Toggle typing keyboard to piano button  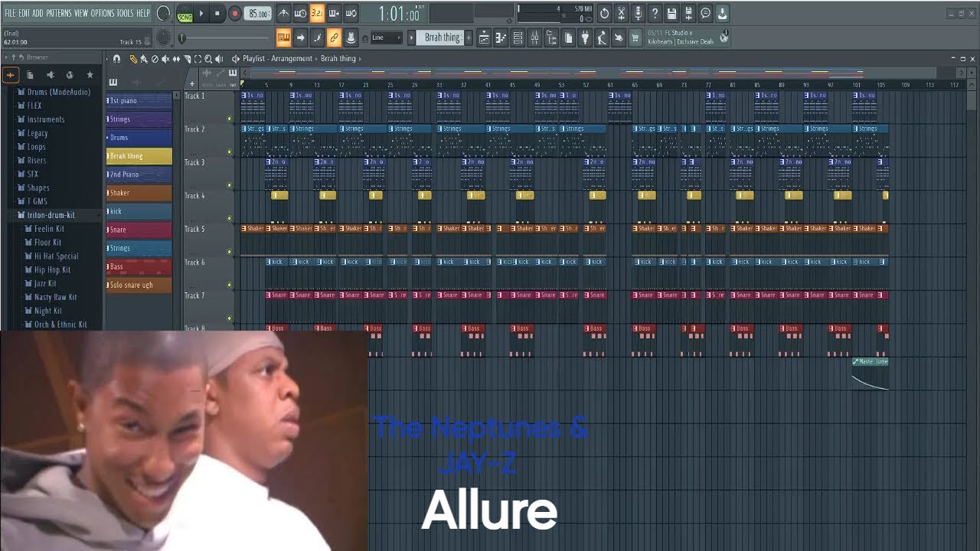(x=283, y=37)
